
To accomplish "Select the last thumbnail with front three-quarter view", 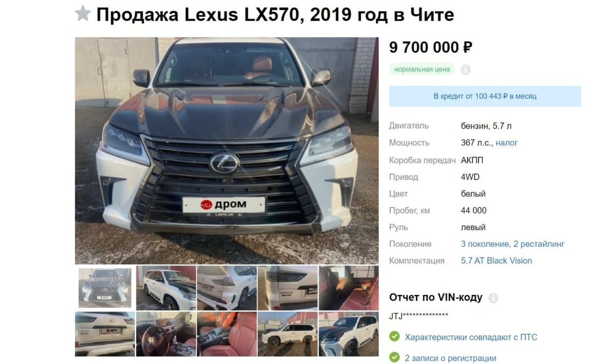I will pos(348,334).
